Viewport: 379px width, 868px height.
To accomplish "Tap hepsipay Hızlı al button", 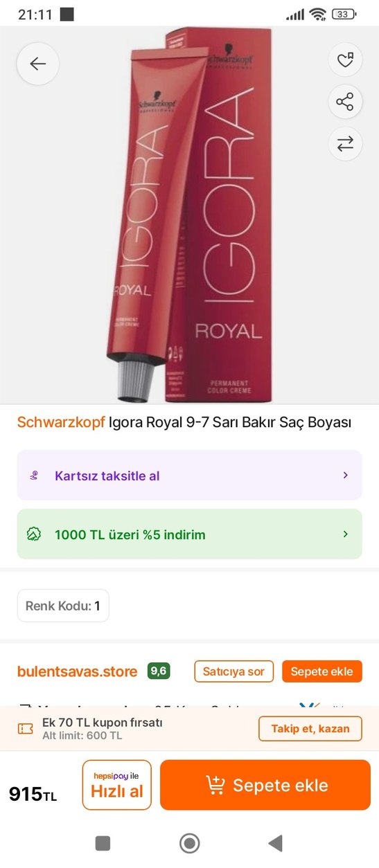I will (116, 785).
